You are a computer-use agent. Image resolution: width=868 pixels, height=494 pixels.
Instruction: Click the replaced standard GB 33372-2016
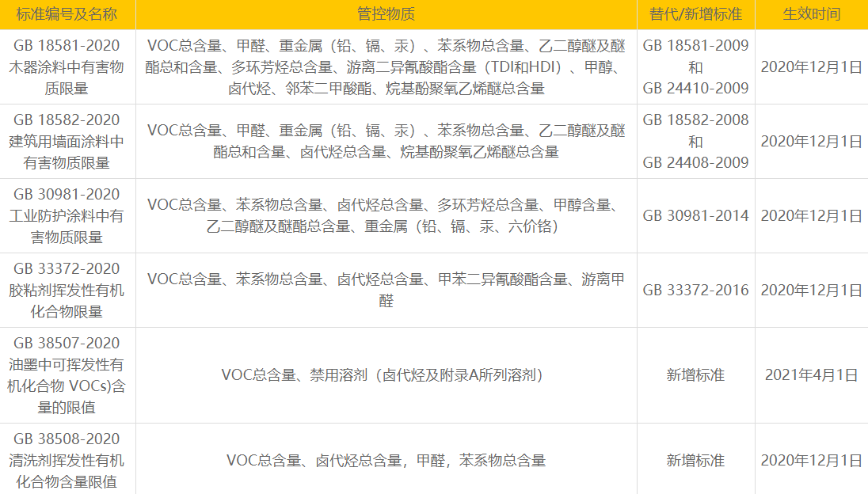tap(695, 290)
